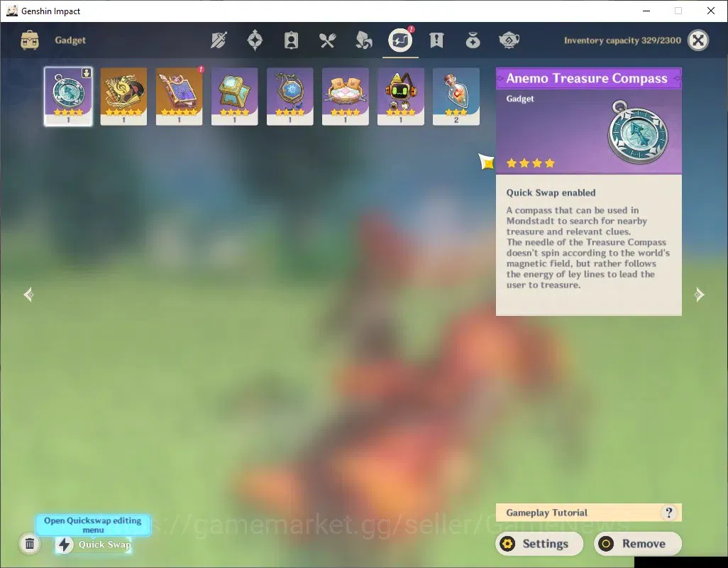Click the trash can delete icon
The height and width of the screenshot is (568, 728).
30,544
